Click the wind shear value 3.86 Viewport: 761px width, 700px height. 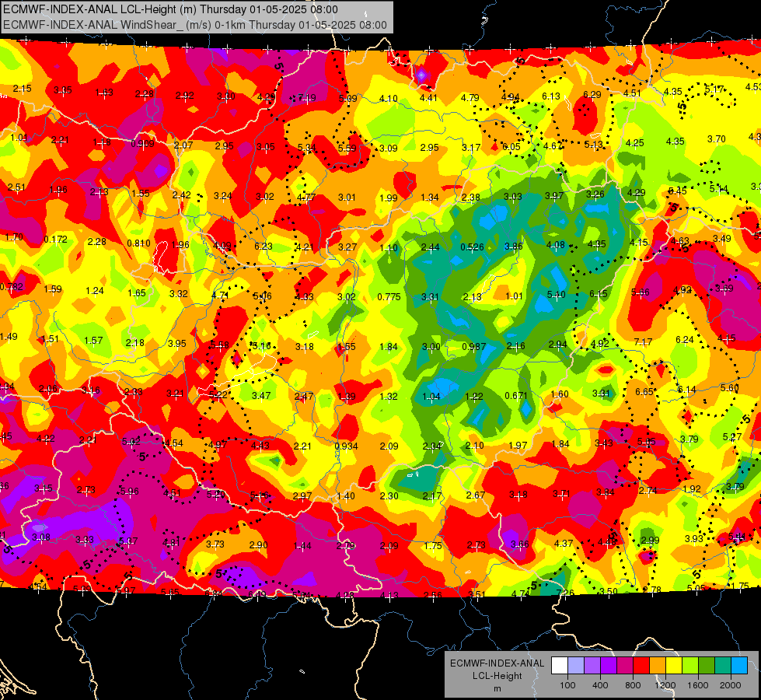pyautogui.click(x=514, y=246)
